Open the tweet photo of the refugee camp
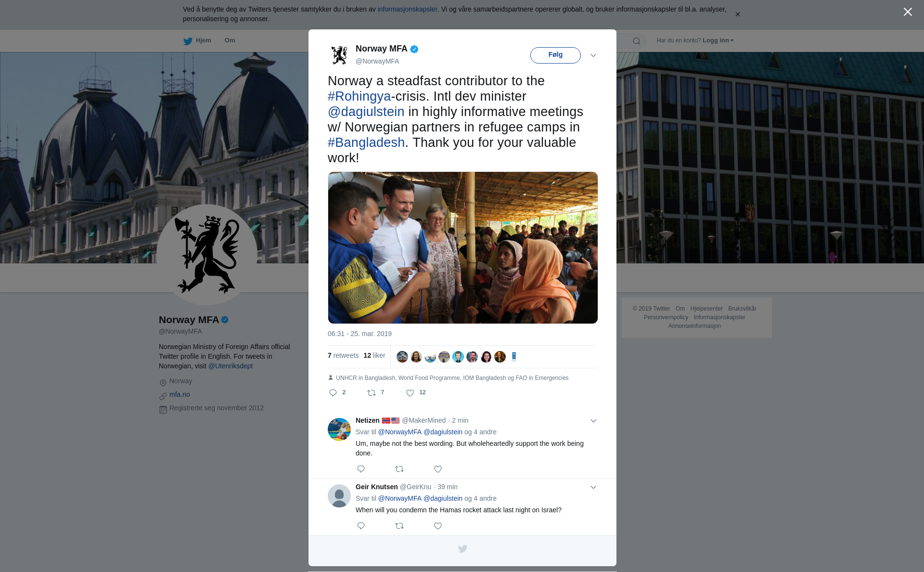The width and height of the screenshot is (924, 572). tap(463, 247)
